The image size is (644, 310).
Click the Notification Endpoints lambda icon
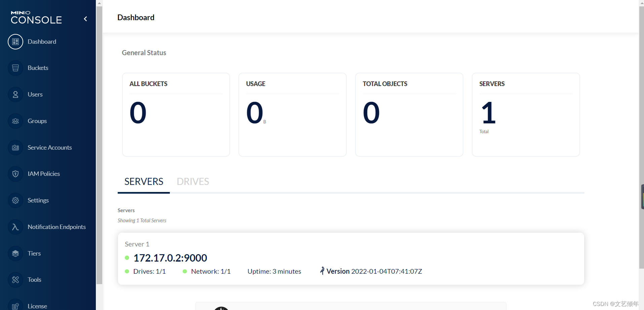point(15,227)
